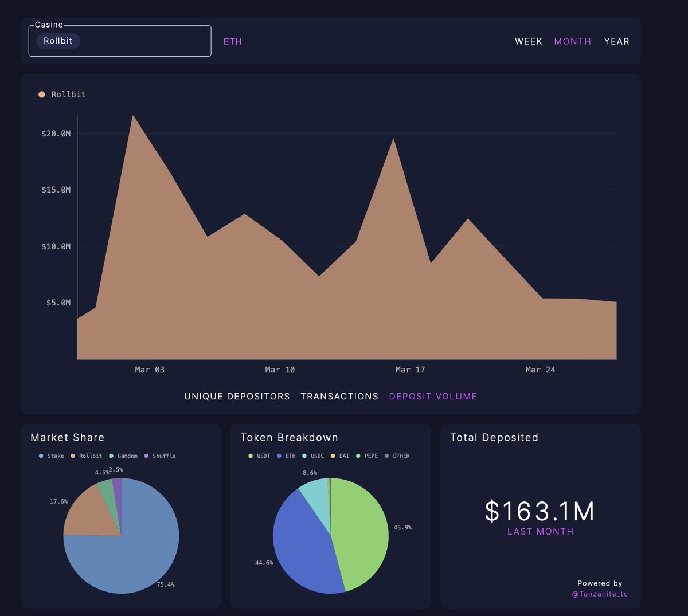Toggle USDT in Token Breakdown legend
688x616 pixels.
[259, 456]
